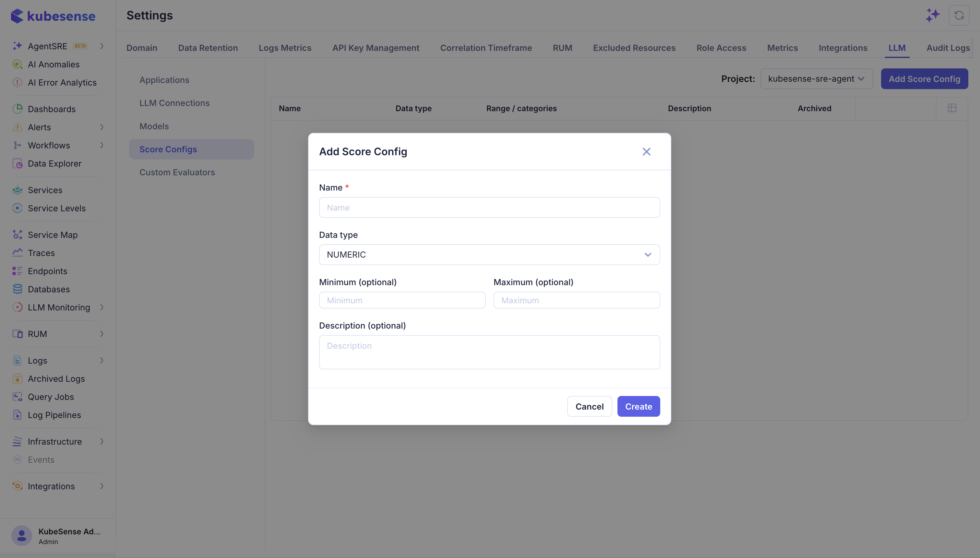Screen dimensions: 980x558
Task: Click the kubesense logo
Action: click(53, 16)
